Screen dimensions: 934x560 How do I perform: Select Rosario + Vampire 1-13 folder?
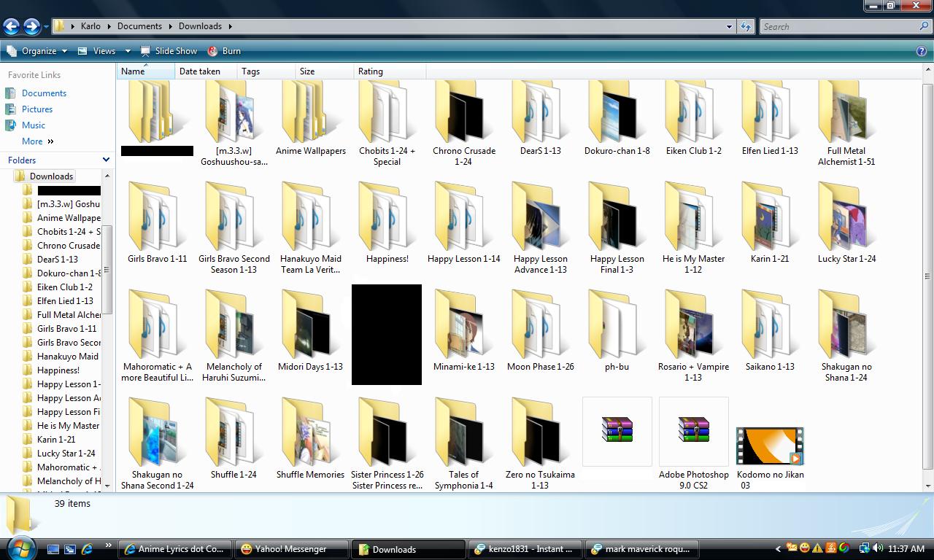[693, 335]
